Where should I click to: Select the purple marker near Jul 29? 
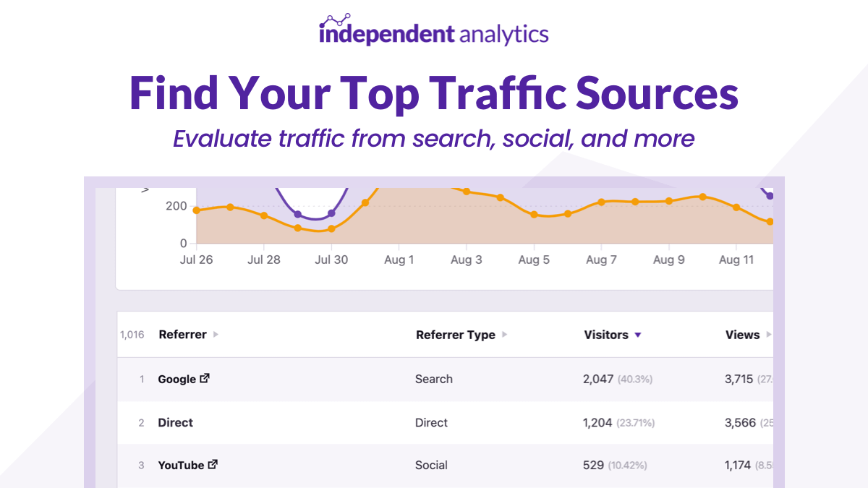298,214
